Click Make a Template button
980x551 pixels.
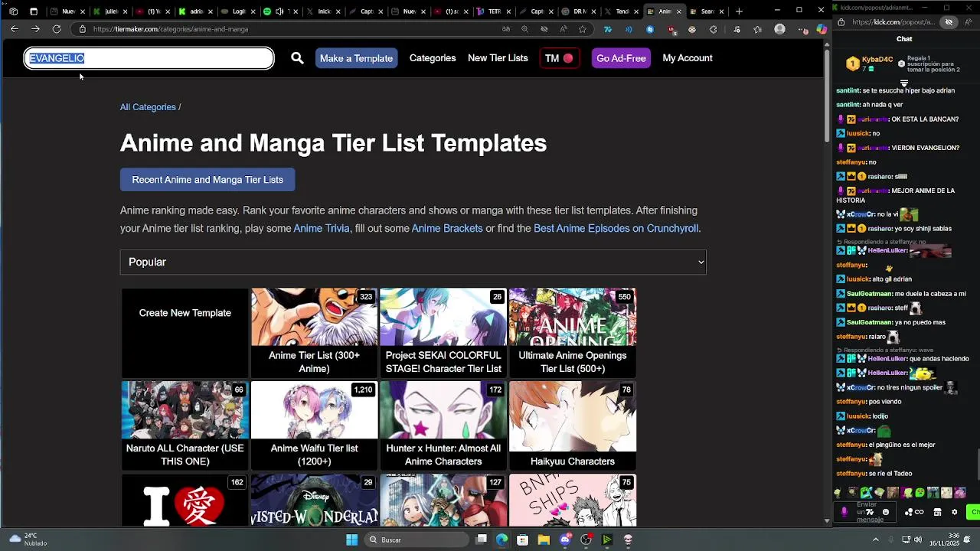pyautogui.click(x=356, y=58)
